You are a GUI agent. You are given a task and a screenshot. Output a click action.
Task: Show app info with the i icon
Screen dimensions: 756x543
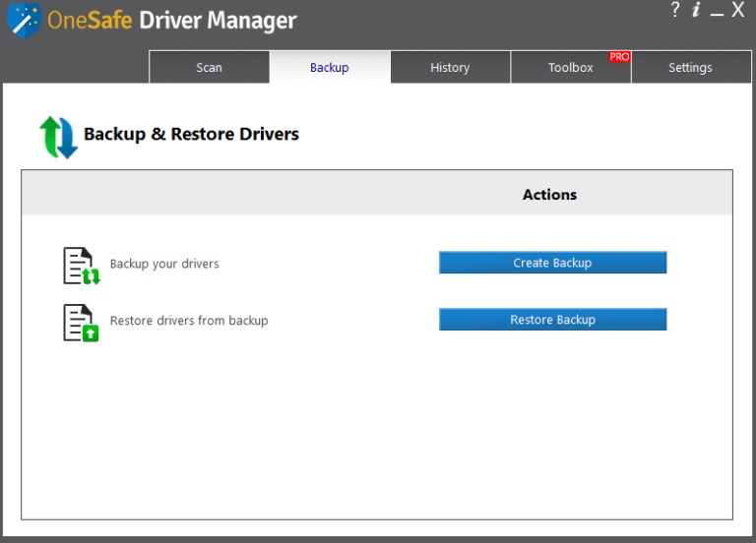pos(696,10)
